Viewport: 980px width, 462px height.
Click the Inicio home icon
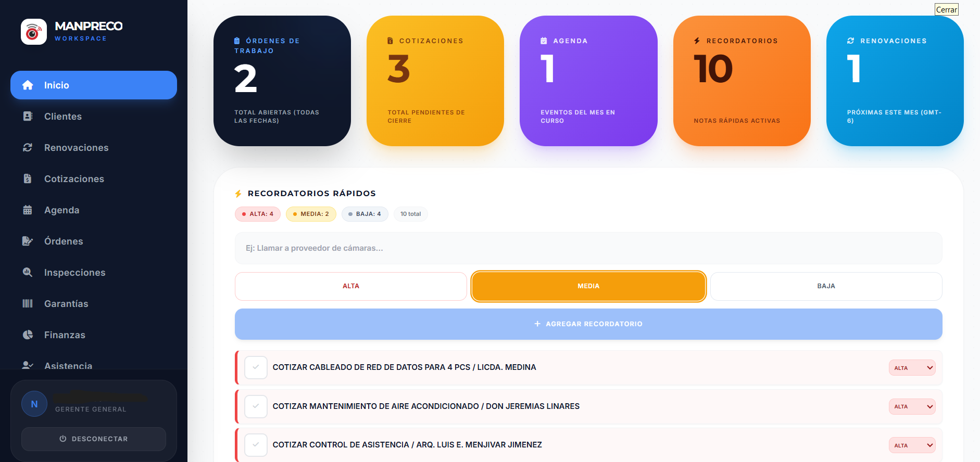click(x=28, y=85)
